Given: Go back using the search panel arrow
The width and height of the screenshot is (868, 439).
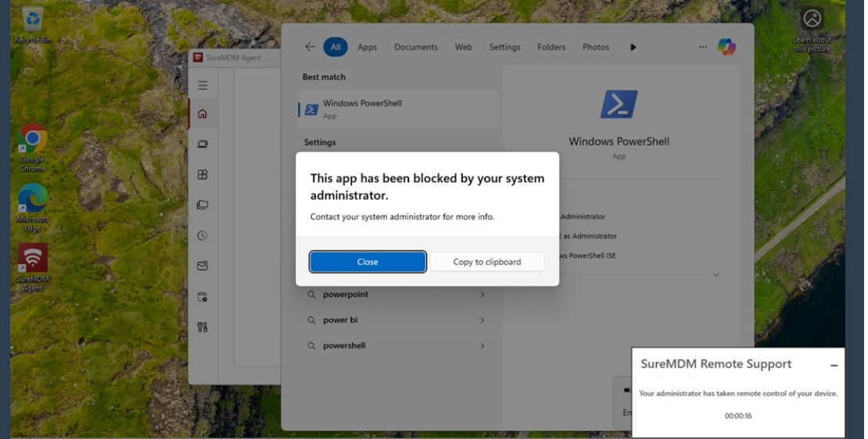Looking at the screenshot, I should pos(310,47).
